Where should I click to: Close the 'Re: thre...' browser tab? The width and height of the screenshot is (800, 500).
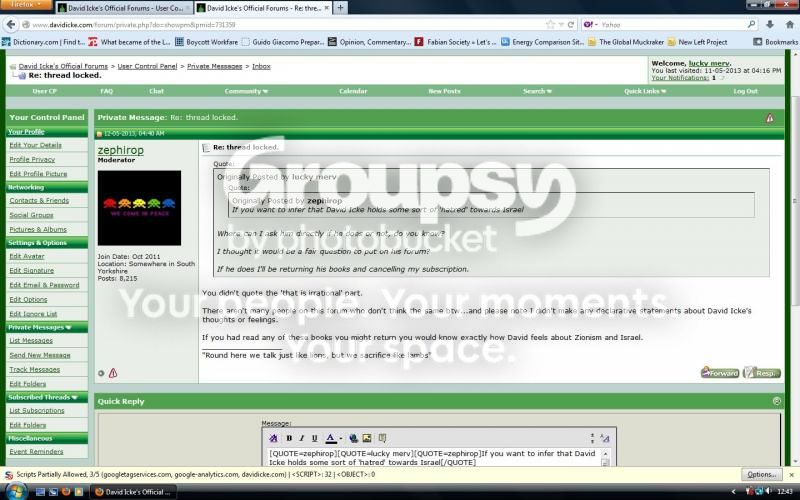327,8
